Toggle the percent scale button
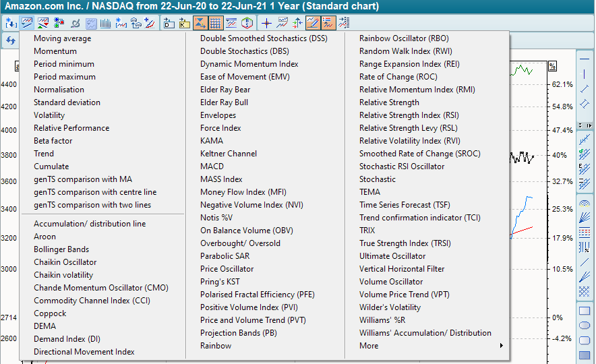The height and width of the screenshot is (364, 596). tap(552, 66)
